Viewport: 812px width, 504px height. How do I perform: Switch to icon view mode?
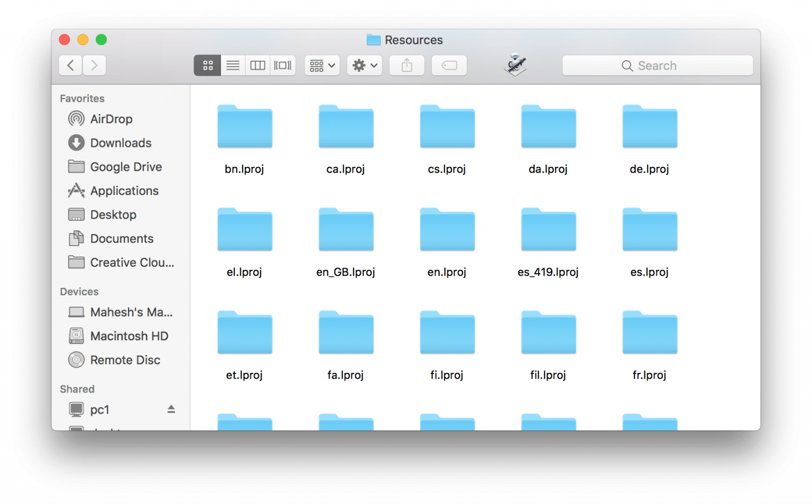pos(207,66)
